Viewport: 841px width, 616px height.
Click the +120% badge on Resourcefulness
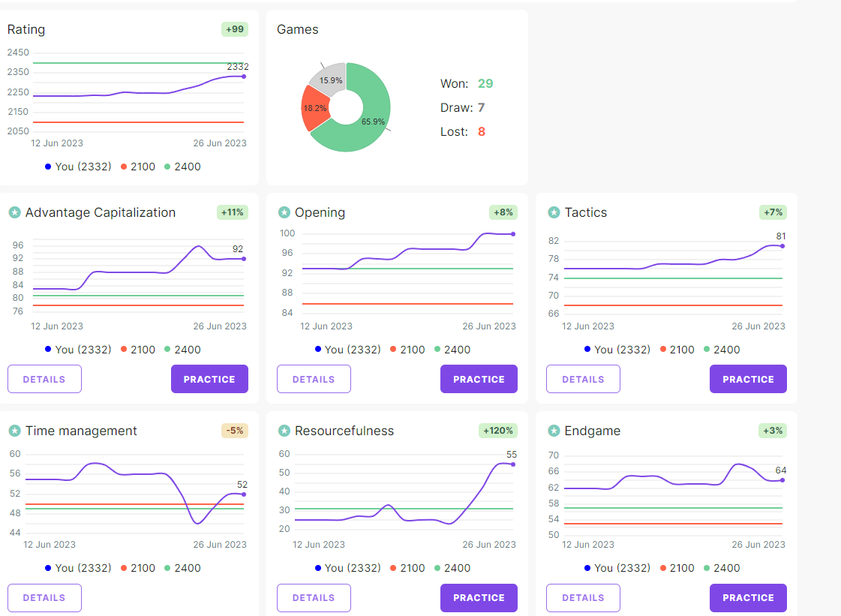pyautogui.click(x=497, y=431)
